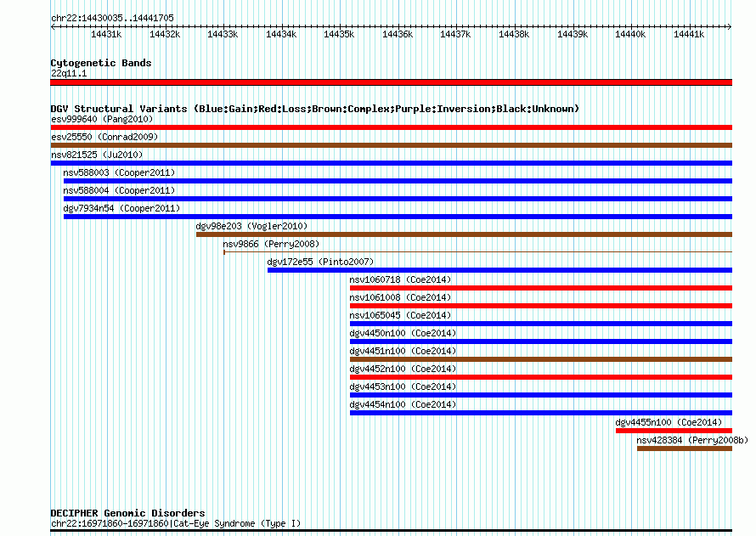Click the 14439k ruler tick label
This screenshot has width=756, height=536.
pyautogui.click(x=573, y=34)
